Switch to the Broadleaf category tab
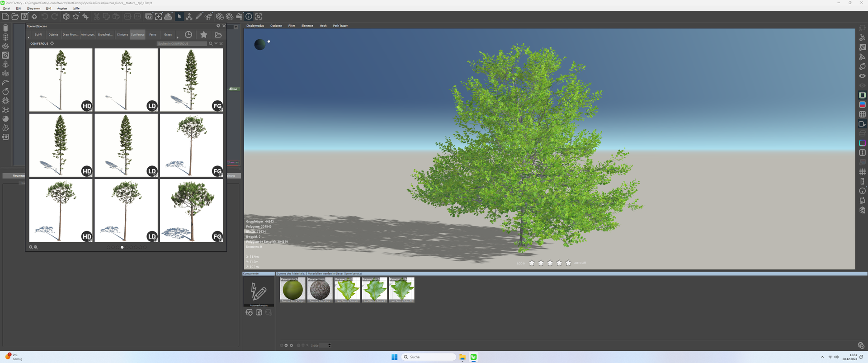The image size is (868, 363). (x=105, y=34)
